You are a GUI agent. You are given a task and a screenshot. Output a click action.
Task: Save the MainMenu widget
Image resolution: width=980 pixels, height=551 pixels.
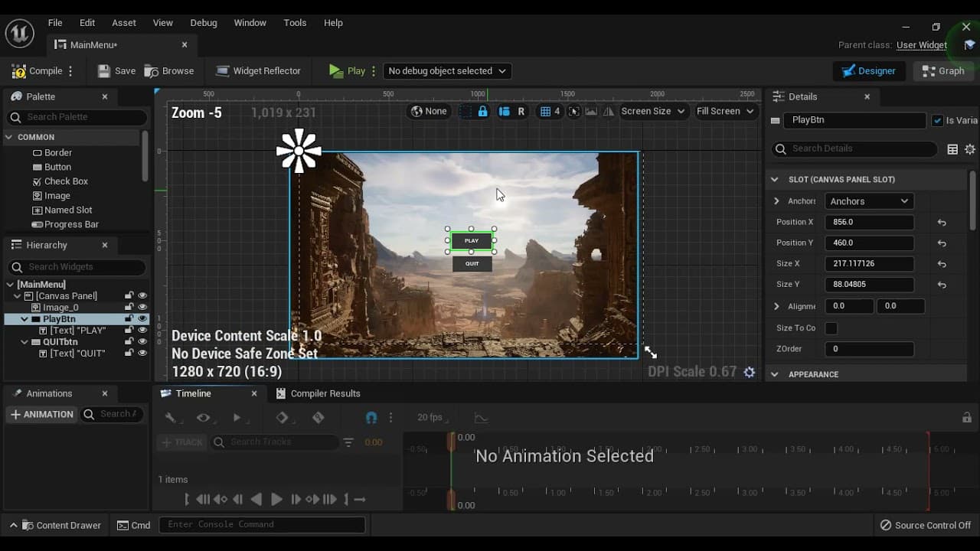[x=116, y=71]
